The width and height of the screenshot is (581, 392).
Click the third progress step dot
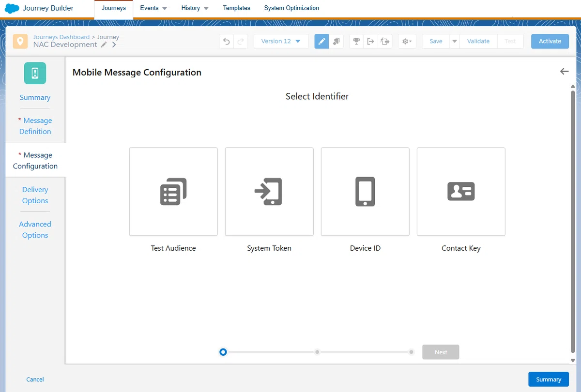click(x=411, y=352)
